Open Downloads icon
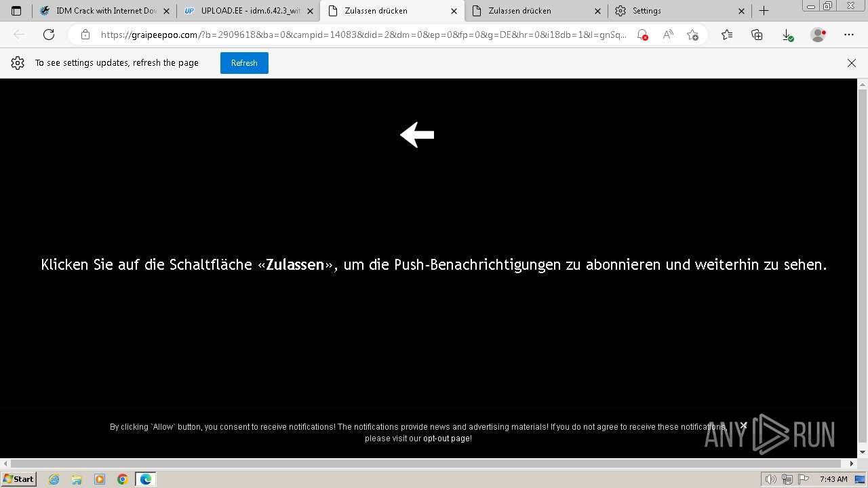The image size is (868, 488). (x=787, y=35)
